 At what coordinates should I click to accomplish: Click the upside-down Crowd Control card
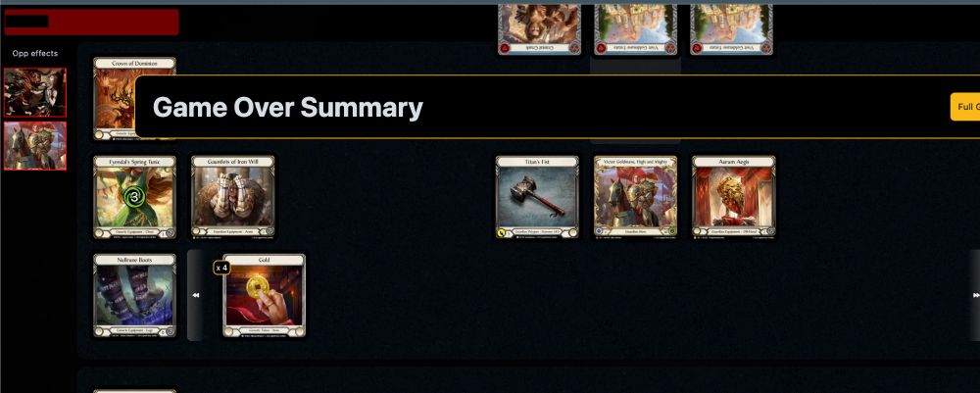(x=539, y=30)
